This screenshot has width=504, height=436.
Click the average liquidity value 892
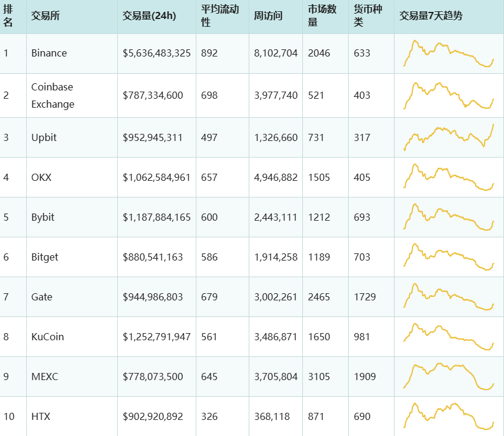[209, 53]
